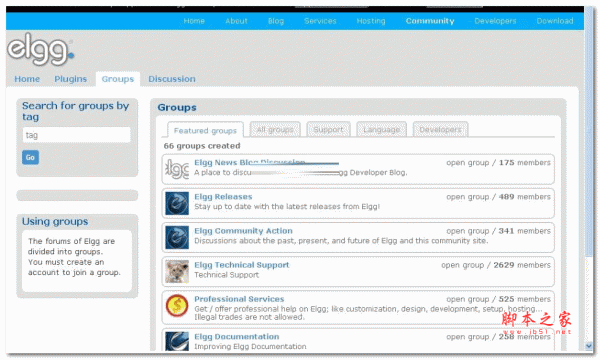Viewport: 600px width, 360px height.
Task: Focus the tag search input field
Action: 77,135
